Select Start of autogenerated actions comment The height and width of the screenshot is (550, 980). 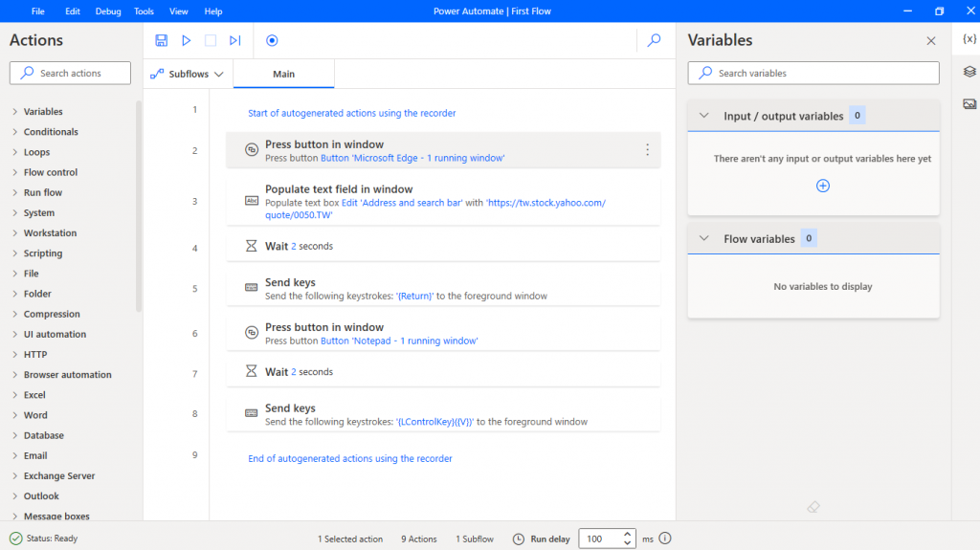coord(352,113)
